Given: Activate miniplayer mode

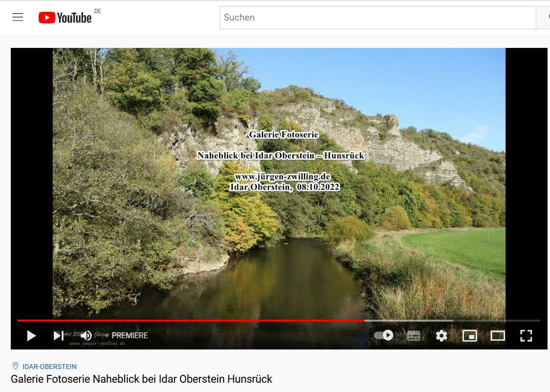Looking at the screenshot, I should pos(469,336).
